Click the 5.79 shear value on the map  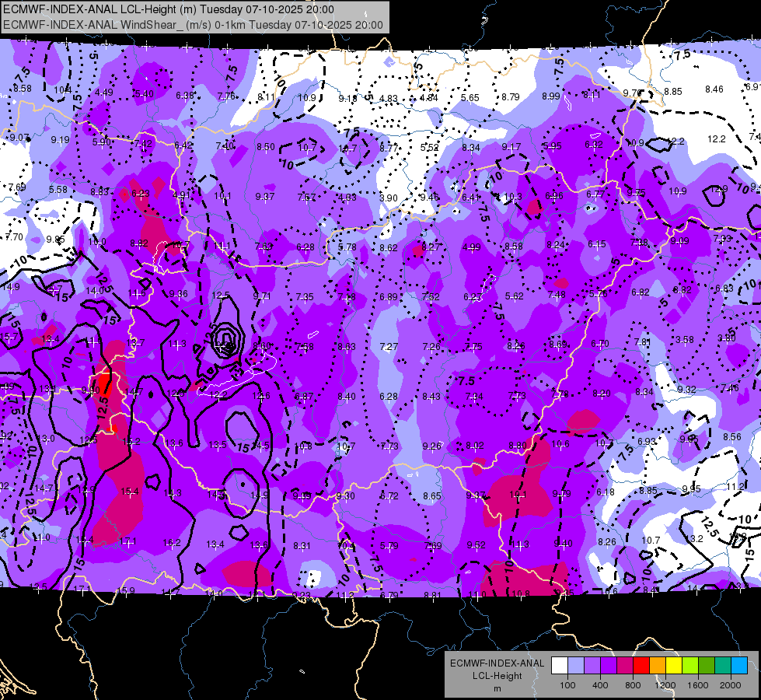point(389,546)
